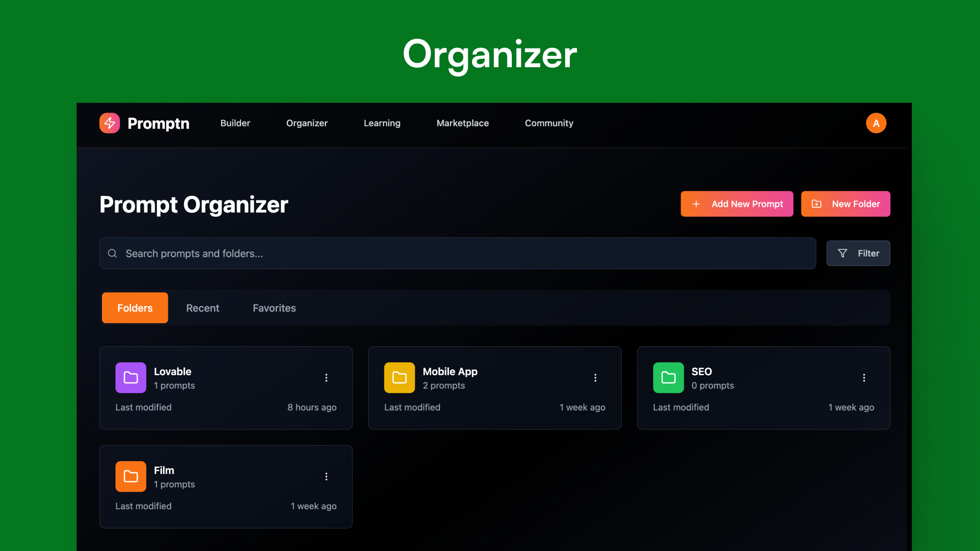Image resolution: width=980 pixels, height=551 pixels.
Task: Open the Builder navigation link
Action: click(235, 123)
